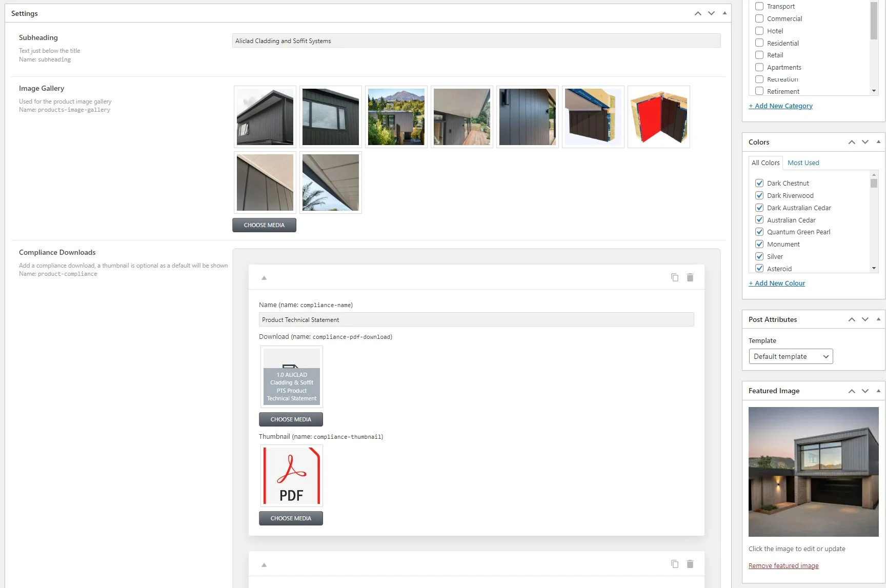Click Add New Colour link
This screenshot has height=588, width=886.
(x=777, y=283)
